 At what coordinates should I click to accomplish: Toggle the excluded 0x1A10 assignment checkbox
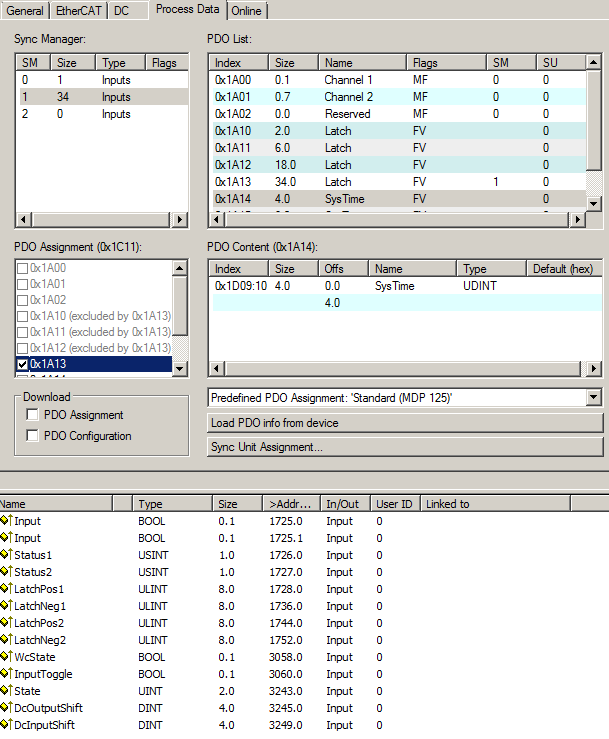(22, 316)
